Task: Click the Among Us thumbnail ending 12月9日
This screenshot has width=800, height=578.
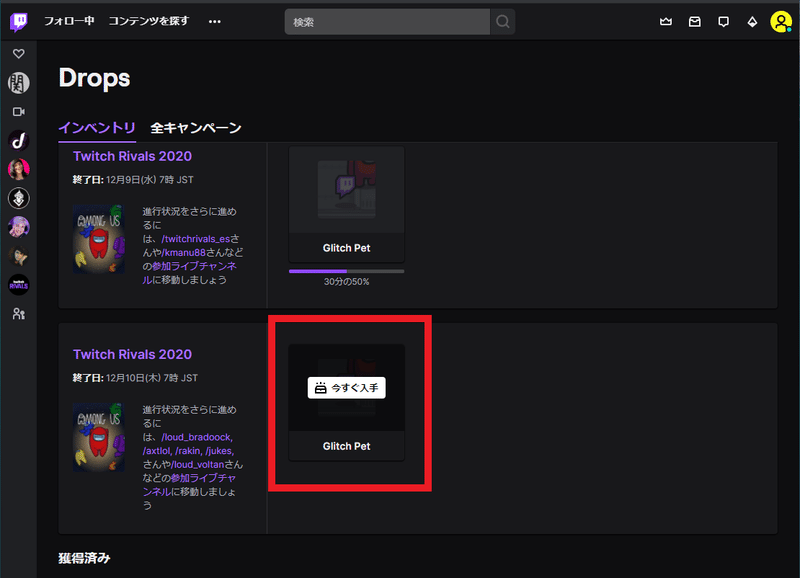Action: click(98, 239)
